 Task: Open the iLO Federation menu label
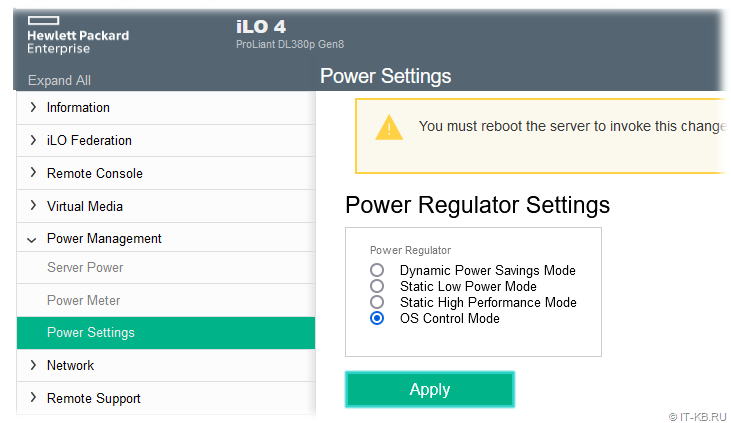pyautogui.click(x=89, y=140)
